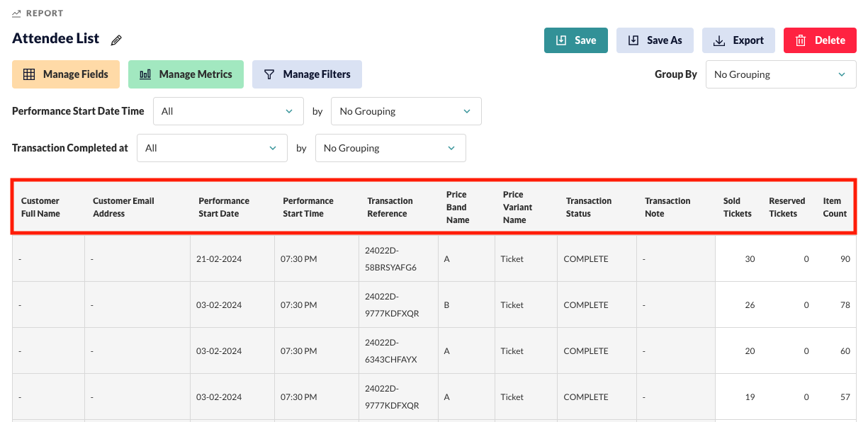Expand the Group By dropdown
Viewport: 868px width, 422px height.
coord(781,74)
